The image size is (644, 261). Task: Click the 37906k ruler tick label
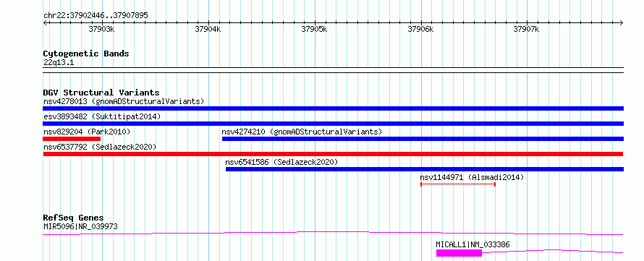(x=420, y=29)
